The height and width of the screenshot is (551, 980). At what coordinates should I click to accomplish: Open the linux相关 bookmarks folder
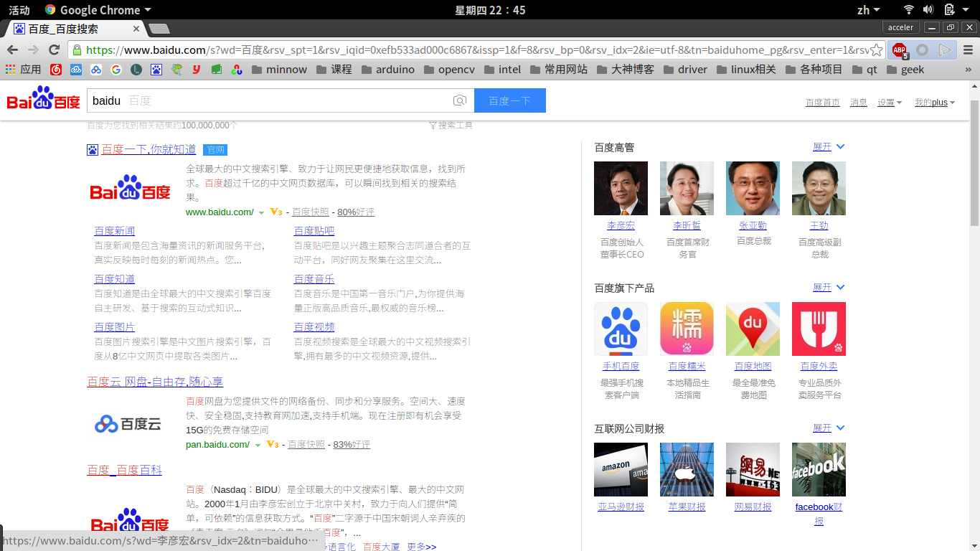pos(746,70)
